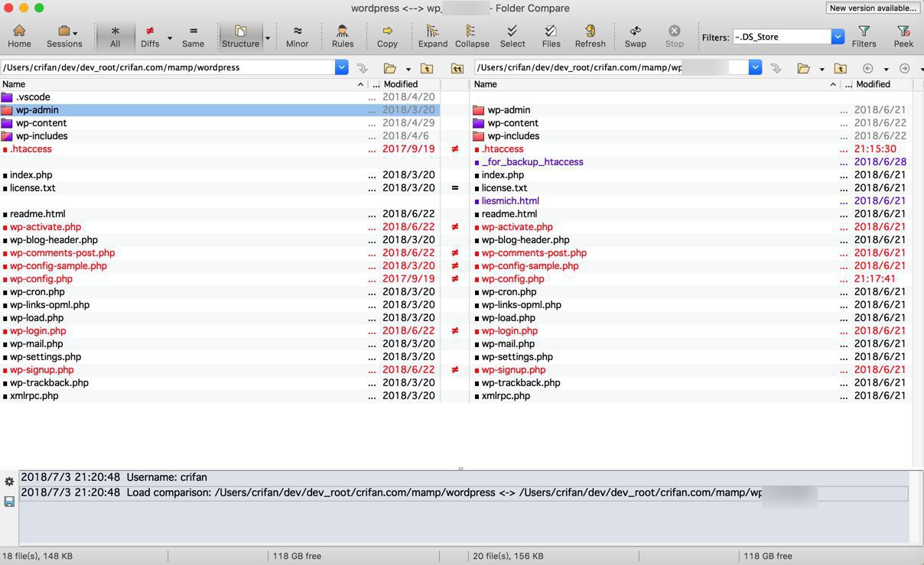Open log panel settings gear
Screen dimensions: 924x565
(9, 482)
